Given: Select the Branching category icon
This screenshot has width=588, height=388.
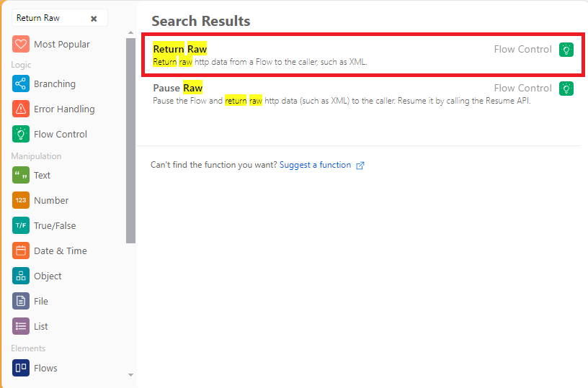Looking at the screenshot, I should (x=21, y=84).
